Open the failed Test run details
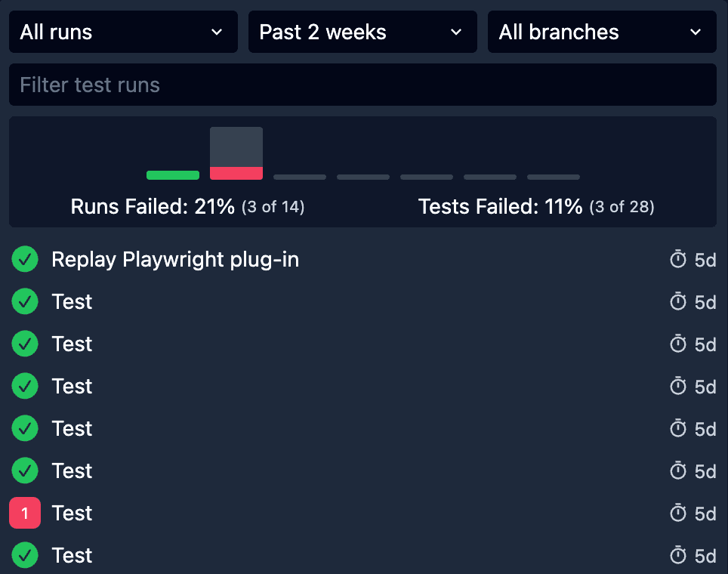Viewport: 728px width, 574px height. (72, 513)
